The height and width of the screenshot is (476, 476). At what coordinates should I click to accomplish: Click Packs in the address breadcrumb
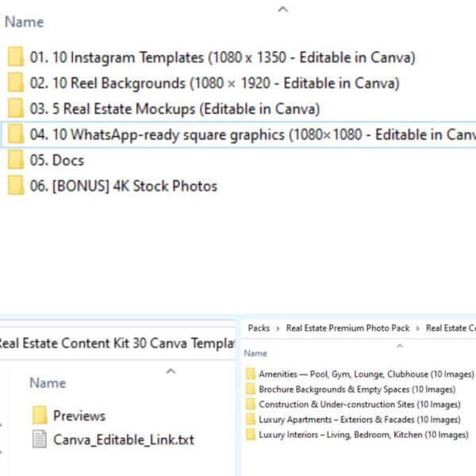click(x=259, y=328)
